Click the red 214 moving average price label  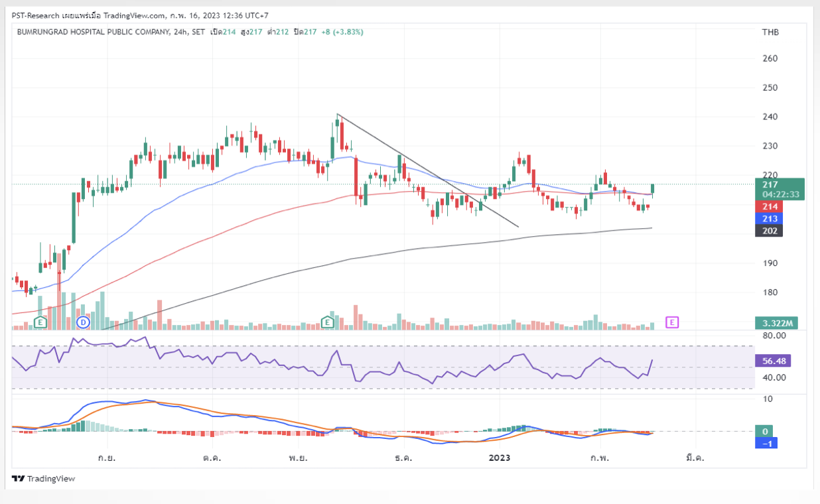(x=769, y=207)
